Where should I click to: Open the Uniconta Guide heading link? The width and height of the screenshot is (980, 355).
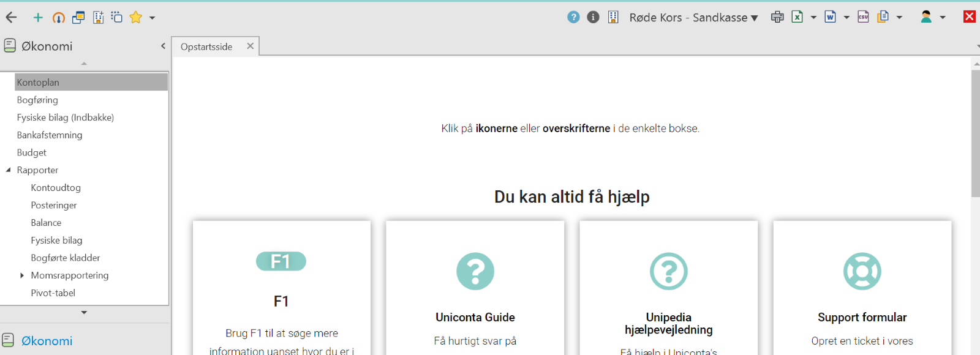[475, 317]
